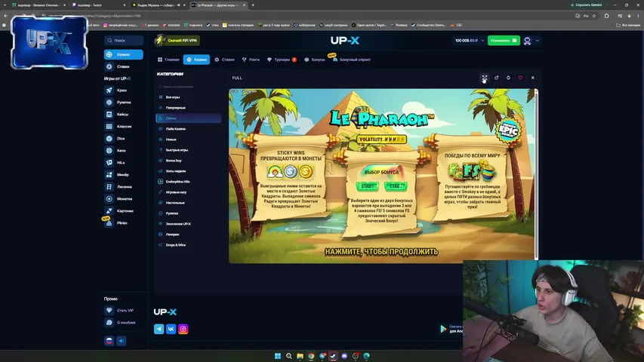This screenshot has height=362, width=644.
Task: Open File Explorer from the taskbar
Action: (x=300, y=356)
